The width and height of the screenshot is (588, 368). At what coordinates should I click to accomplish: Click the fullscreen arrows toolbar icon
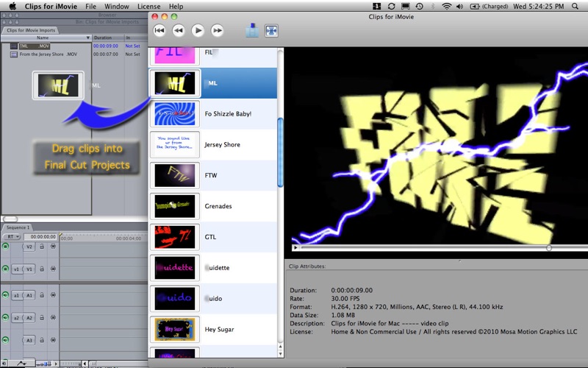pyautogui.click(x=272, y=31)
